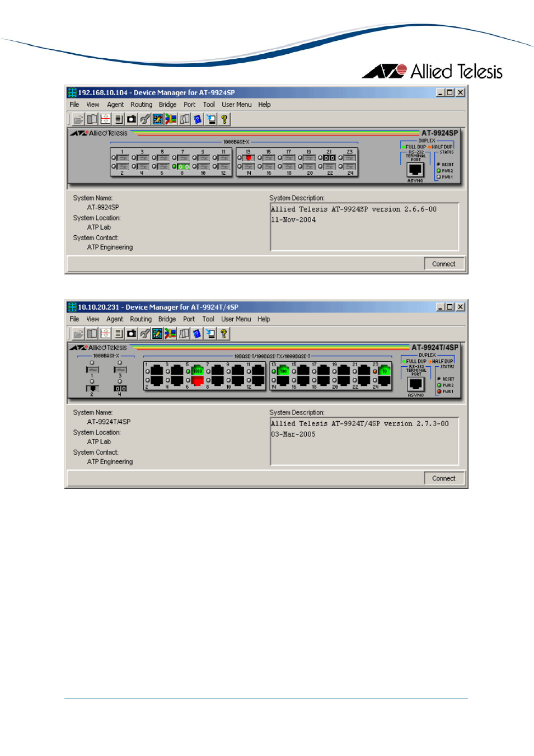Open Port menu in 10.10.20.231 window
Image resolution: width=534 pixels, height=756 pixels.
(189, 319)
